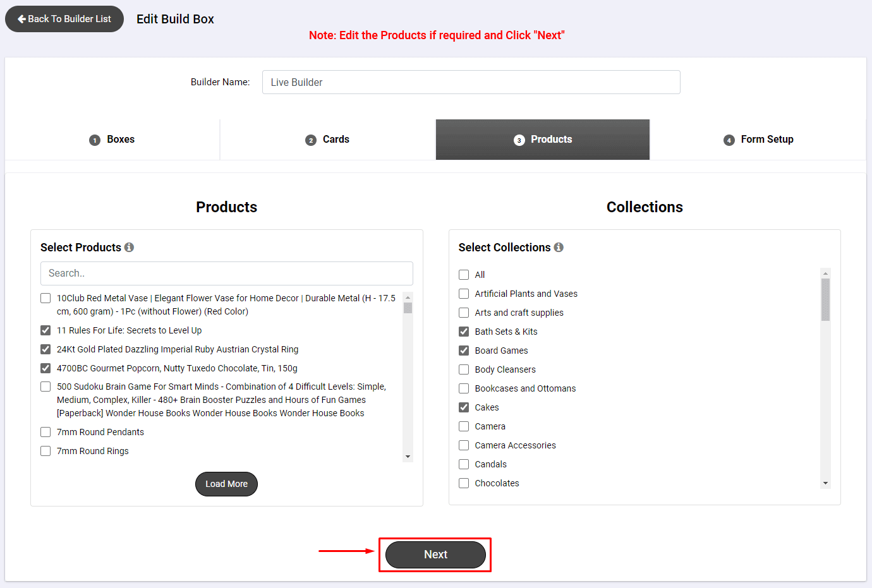
Task: Check the 7mm Round Pendants product
Action: click(45, 432)
